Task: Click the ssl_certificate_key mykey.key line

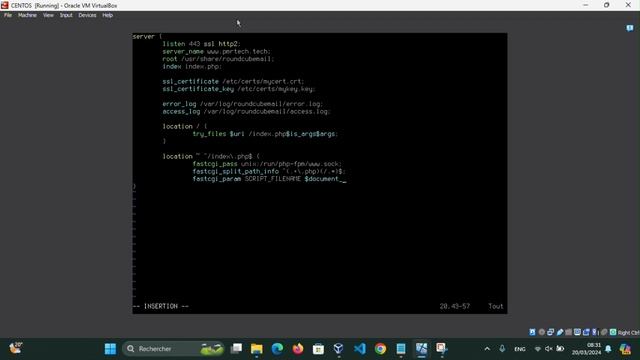Action: point(239,89)
